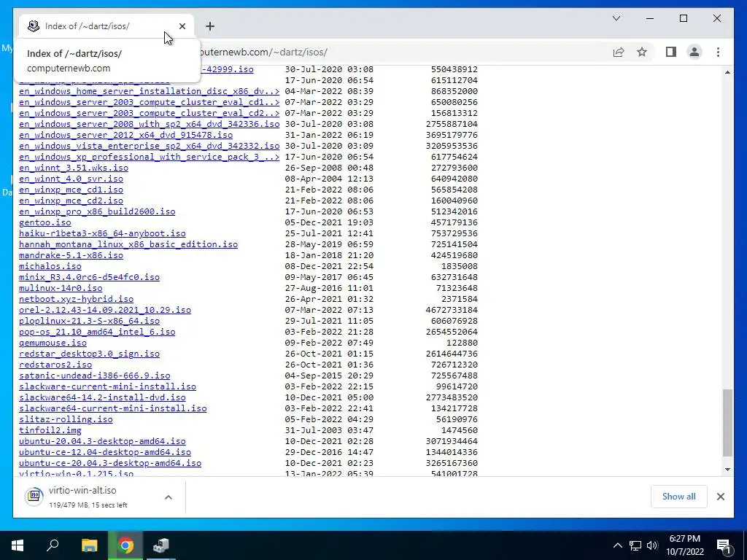Click the virtio-win-alt.iso download item icon

[x=34, y=496]
